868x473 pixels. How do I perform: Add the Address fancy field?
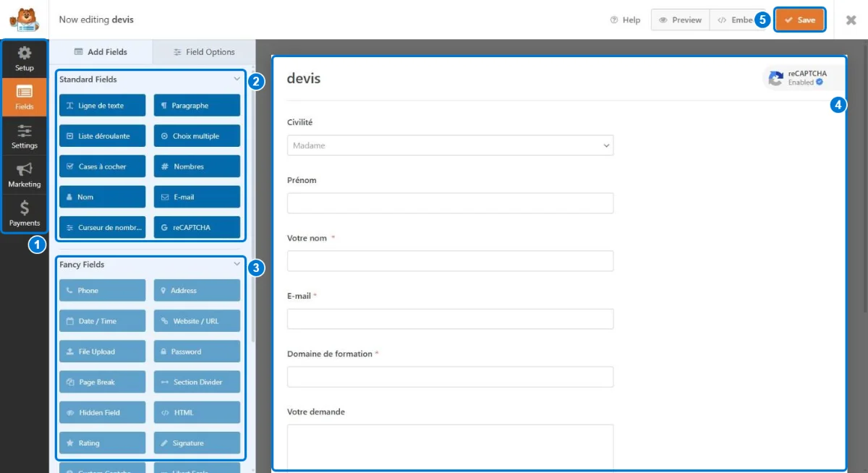point(197,291)
